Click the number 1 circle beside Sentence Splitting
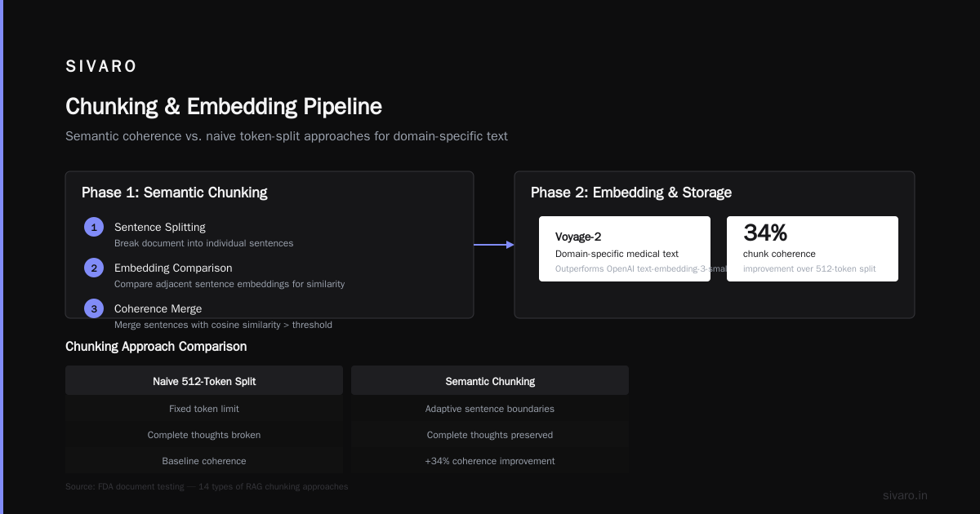 pos(94,227)
